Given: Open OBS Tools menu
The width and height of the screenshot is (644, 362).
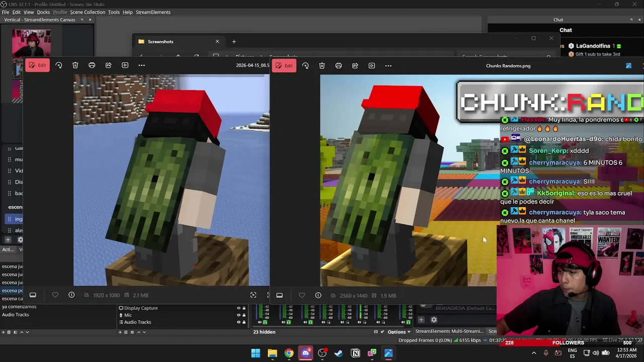Looking at the screenshot, I should click(114, 12).
